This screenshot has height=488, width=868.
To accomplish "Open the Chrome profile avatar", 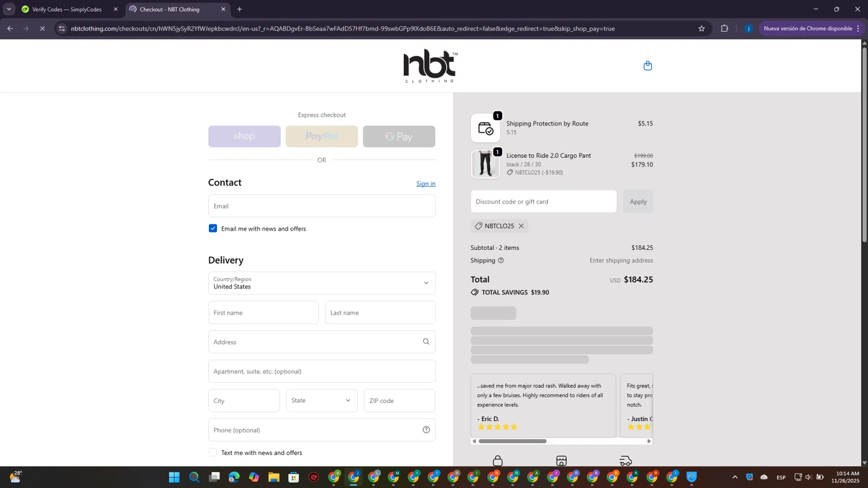I will pyautogui.click(x=748, y=28).
